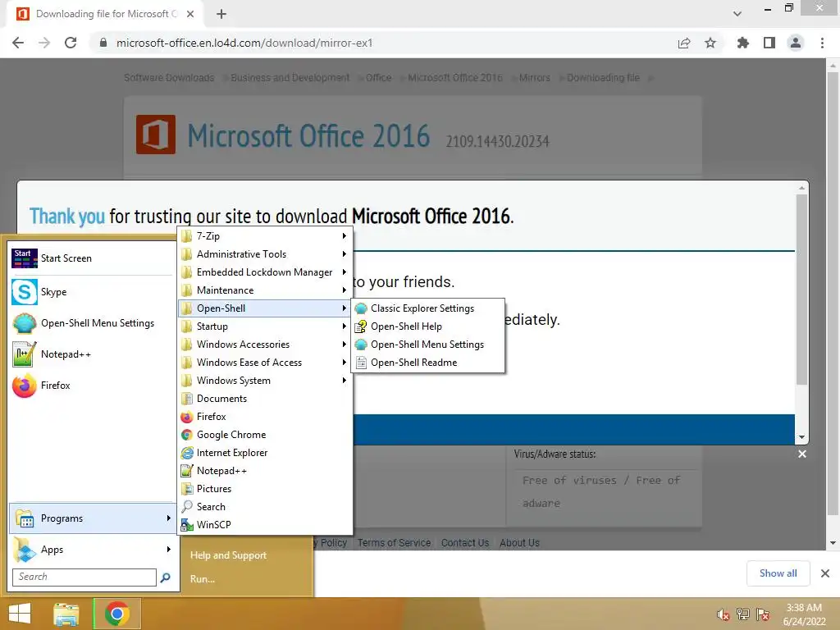
Task: Click Show all downloads button
Action: tap(778, 573)
